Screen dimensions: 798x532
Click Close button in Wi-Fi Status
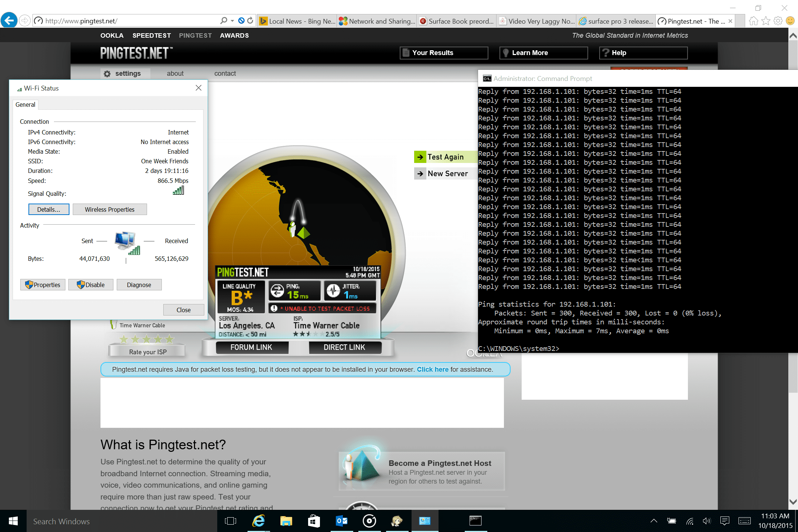(x=184, y=310)
